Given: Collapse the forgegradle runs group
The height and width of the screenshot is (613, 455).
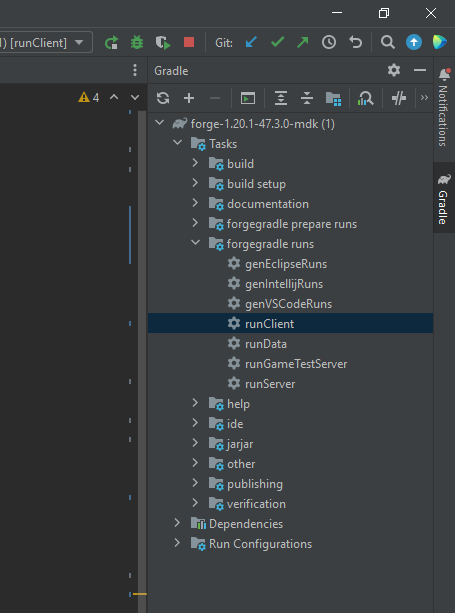Looking at the screenshot, I should click(195, 243).
